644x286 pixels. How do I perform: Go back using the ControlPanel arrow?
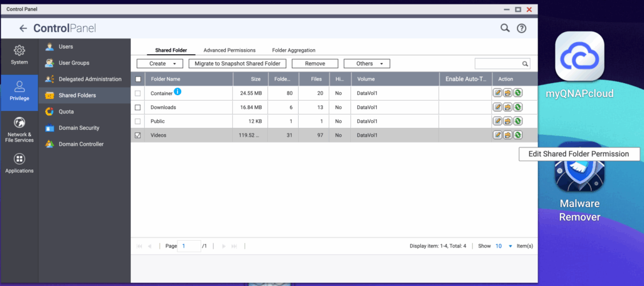pyautogui.click(x=23, y=28)
